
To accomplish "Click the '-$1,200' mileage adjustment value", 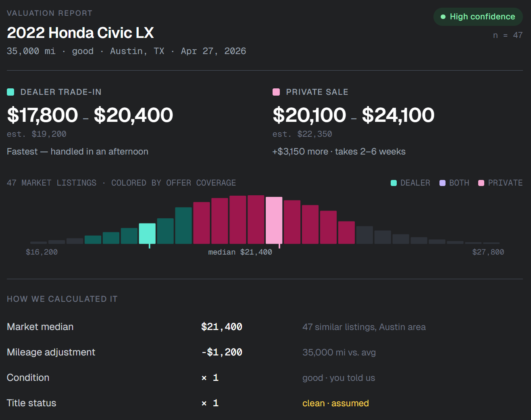I will 222,352.
